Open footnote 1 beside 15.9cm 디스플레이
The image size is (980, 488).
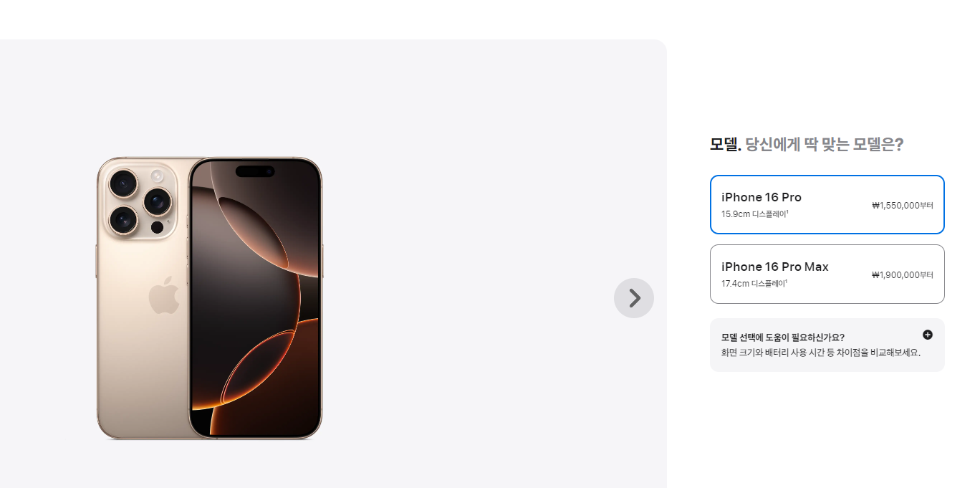(787, 211)
